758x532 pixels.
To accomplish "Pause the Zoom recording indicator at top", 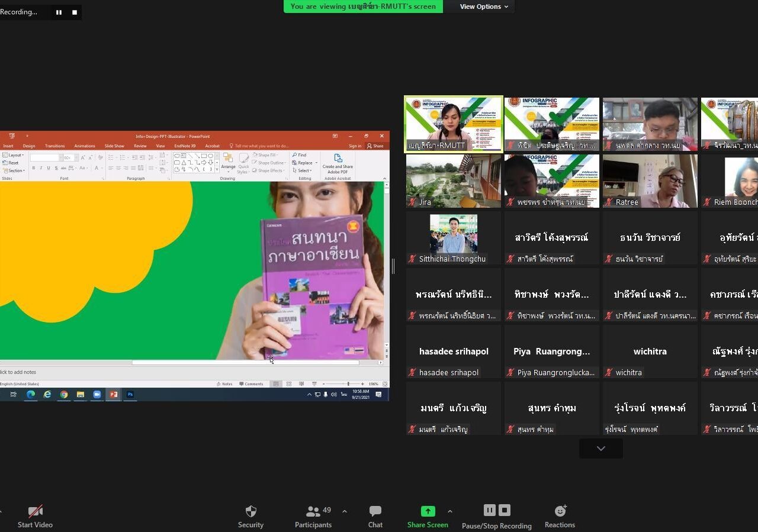I will coord(59,12).
